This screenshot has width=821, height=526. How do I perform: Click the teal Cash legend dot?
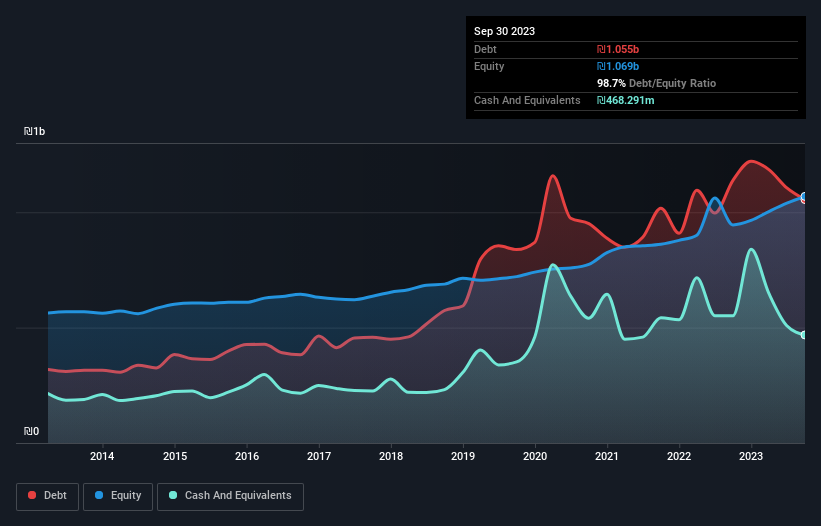pos(173,495)
